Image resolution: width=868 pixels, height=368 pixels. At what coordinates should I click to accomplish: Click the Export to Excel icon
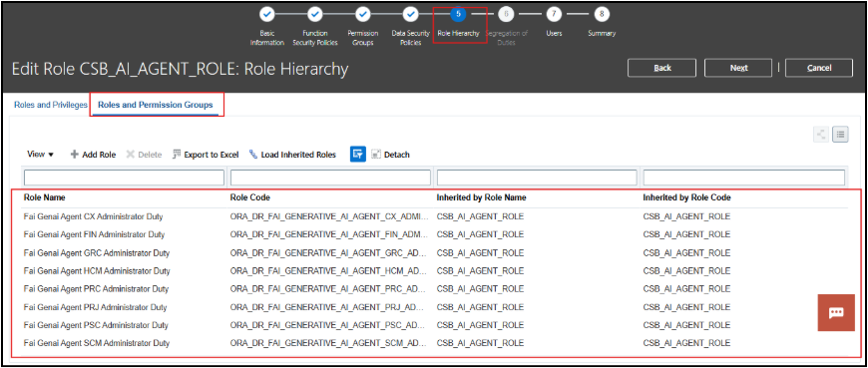176,155
